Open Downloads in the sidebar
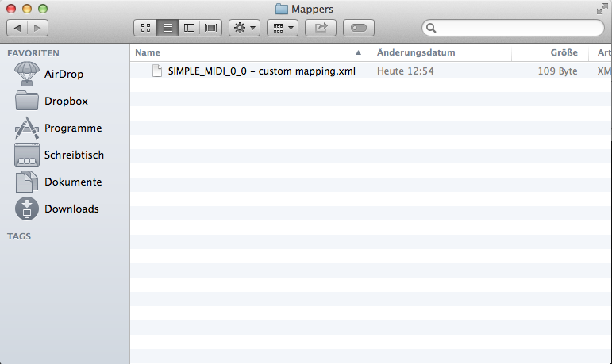Image resolution: width=612 pixels, height=364 pixels. (x=57, y=209)
